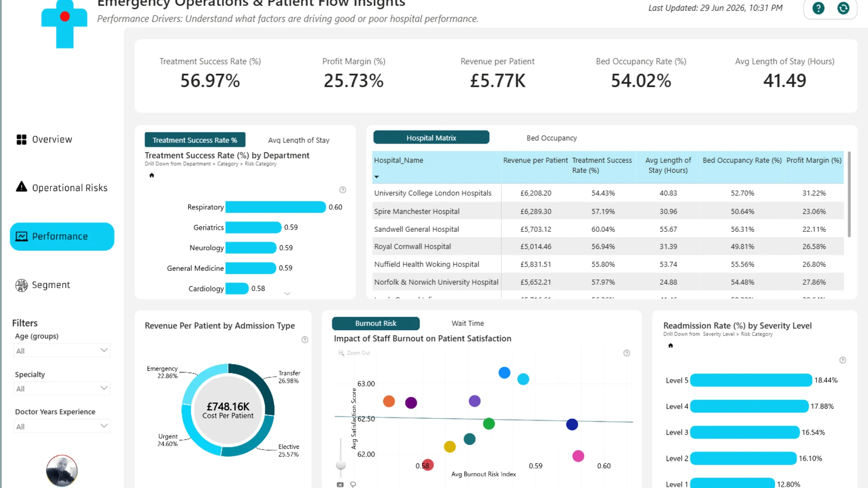
Task: Click info icon on Revenue Per Patient donut
Action: tap(305, 340)
